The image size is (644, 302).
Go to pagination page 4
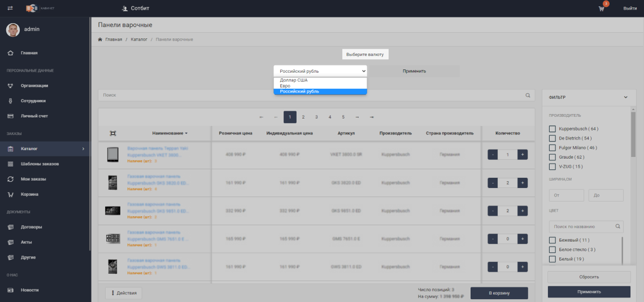point(330,117)
